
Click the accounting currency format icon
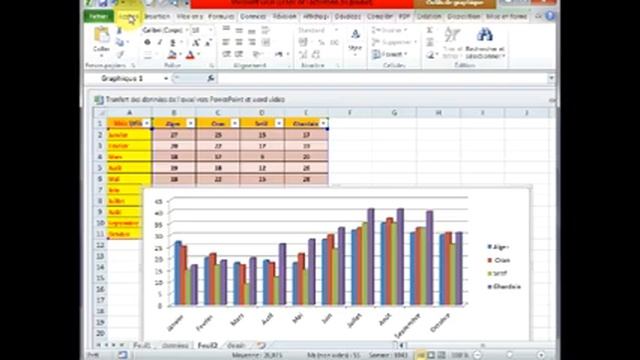click(x=303, y=42)
